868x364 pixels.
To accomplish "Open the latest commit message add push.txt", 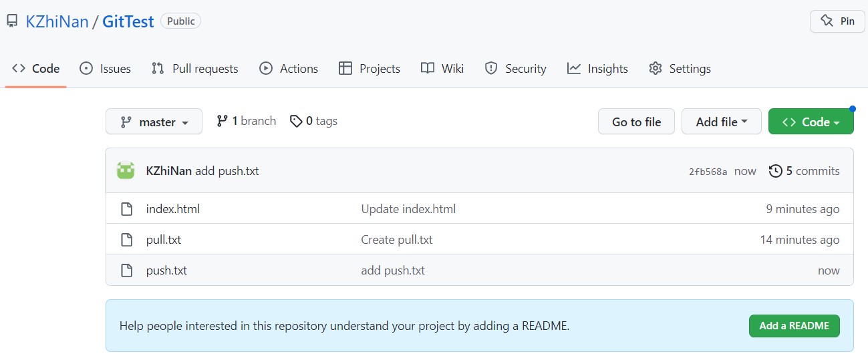I will tap(227, 171).
